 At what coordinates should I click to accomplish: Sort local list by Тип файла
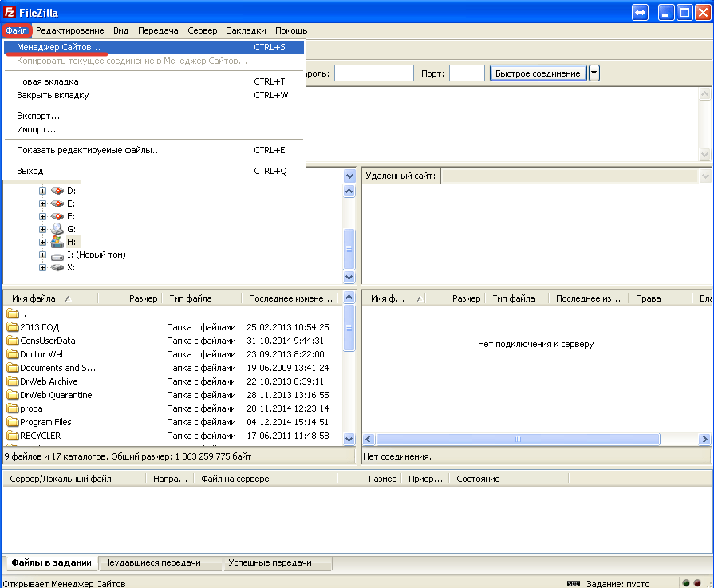(201, 298)
